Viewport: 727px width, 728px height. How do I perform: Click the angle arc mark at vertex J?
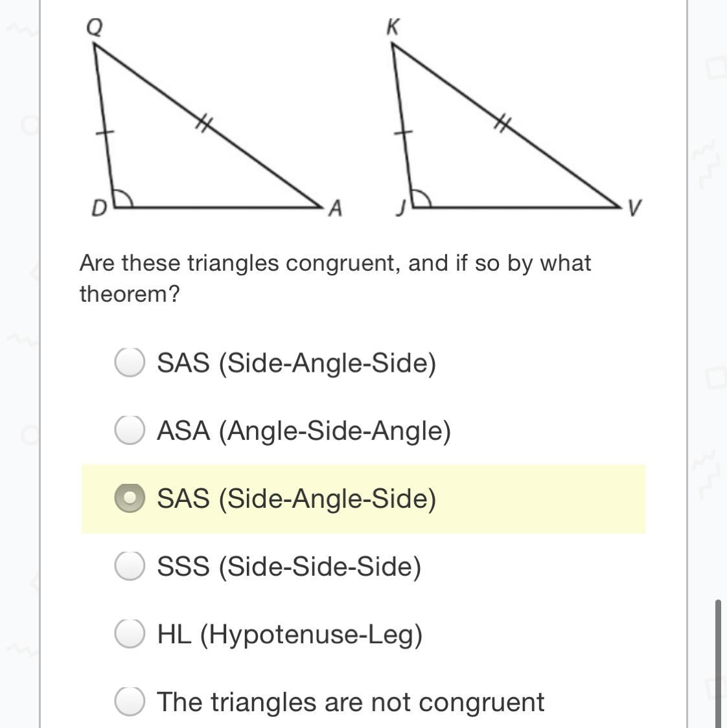422,198
